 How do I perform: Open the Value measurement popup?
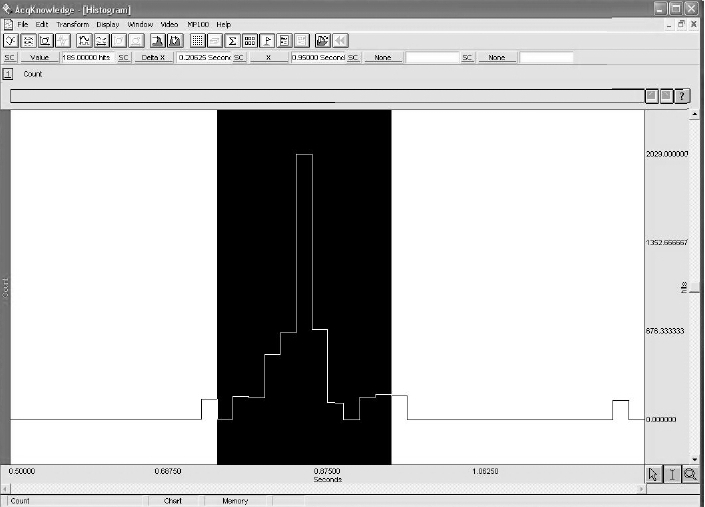coord(39,58)
